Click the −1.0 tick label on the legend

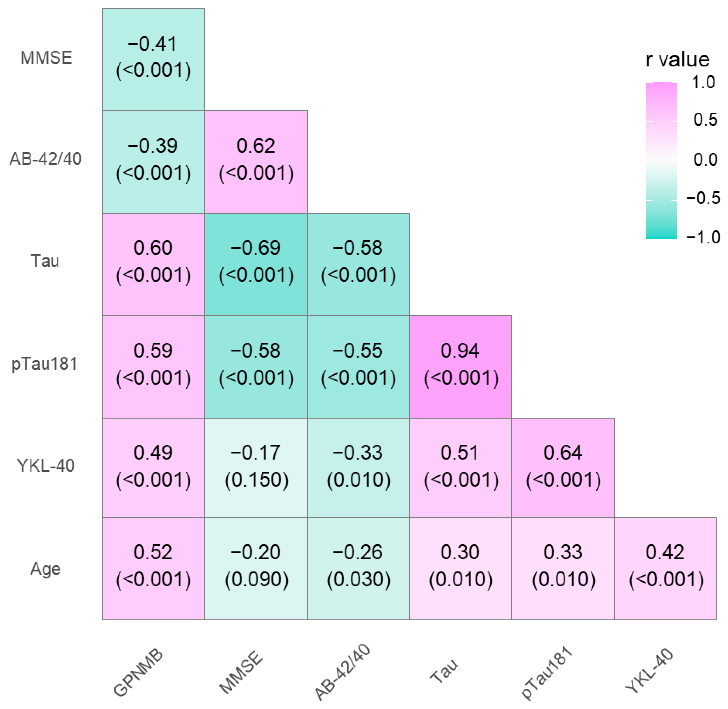(x=703, y=237)
